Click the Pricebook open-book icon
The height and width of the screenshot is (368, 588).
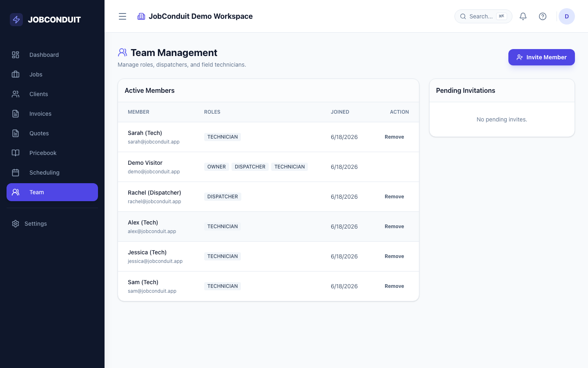tap(16, 153)
